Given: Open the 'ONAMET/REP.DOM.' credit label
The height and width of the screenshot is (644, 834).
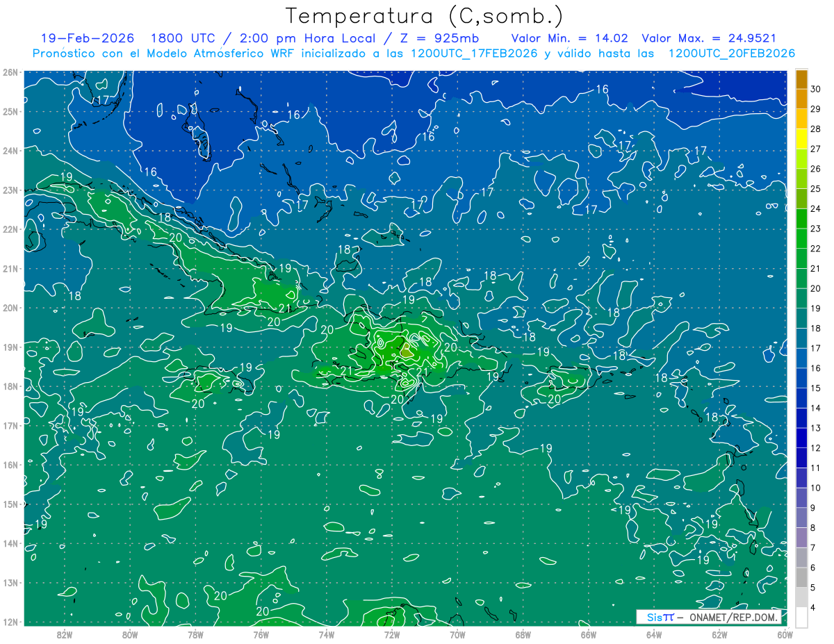Looking at the screenshot, I should click(733, 618).
